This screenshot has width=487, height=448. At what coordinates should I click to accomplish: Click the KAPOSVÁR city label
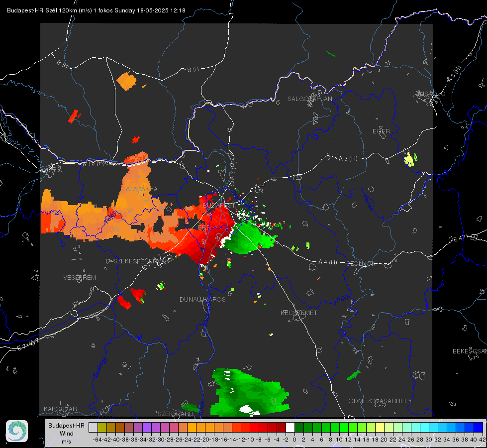60,409
